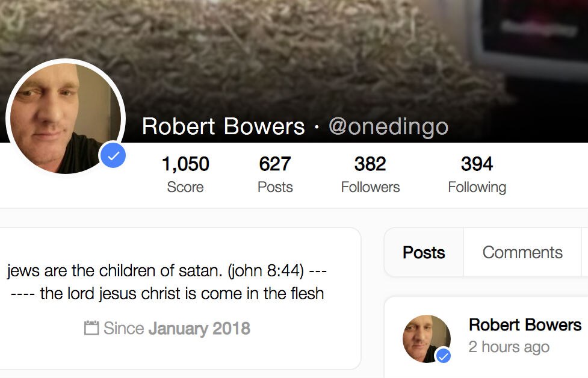Open the post via its 2 hours ago timestamp
588x378 pixels.
click(x=509, y=347)
